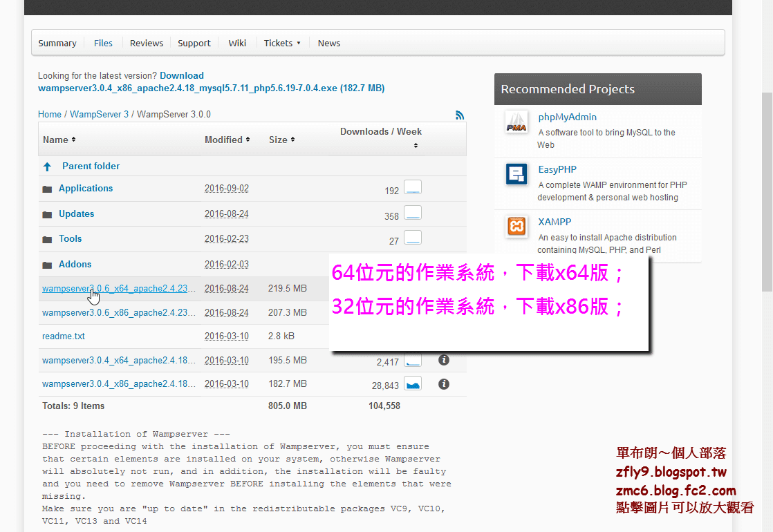Sort file list by Modified date
Viewport: 773px width, 532px height.
227,140
